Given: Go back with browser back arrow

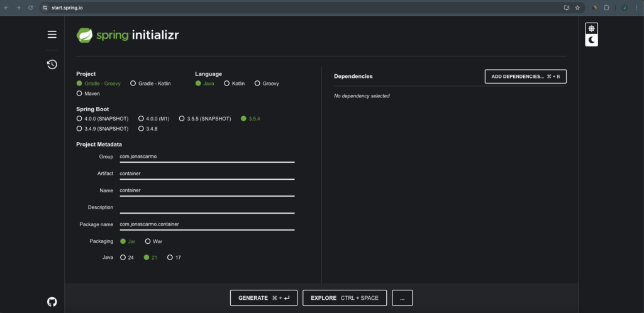Looking at the screenshot, I should (6, 8).
